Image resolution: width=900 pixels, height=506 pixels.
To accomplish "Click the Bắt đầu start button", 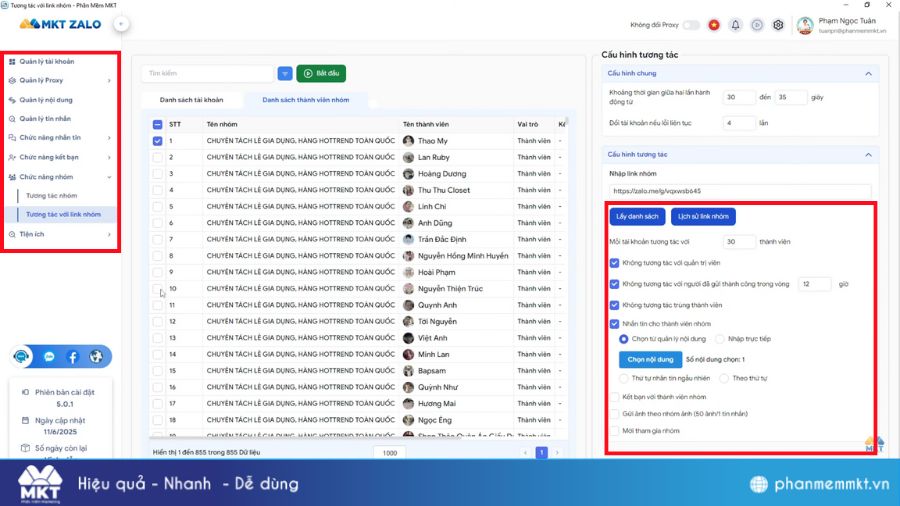I will tap(321, 73).
